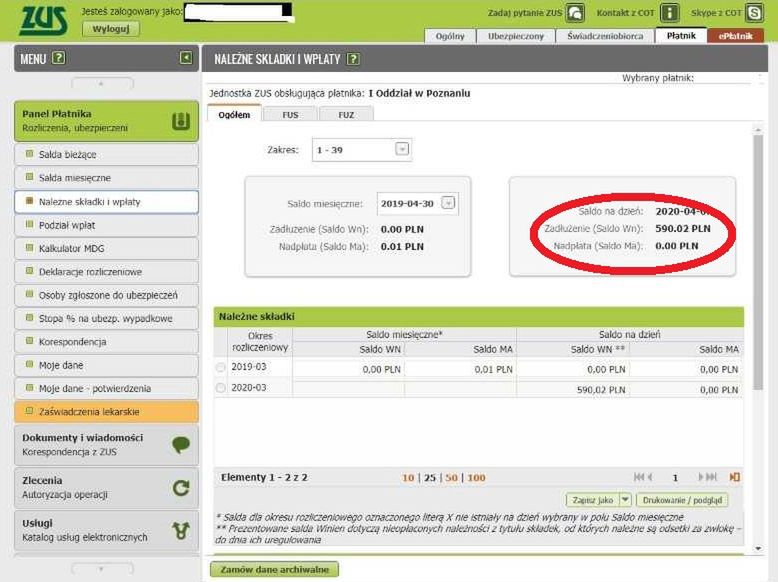Viewport: 778px width, 582px height.
Task: Go to previous page of table
Action: point(650,477)
